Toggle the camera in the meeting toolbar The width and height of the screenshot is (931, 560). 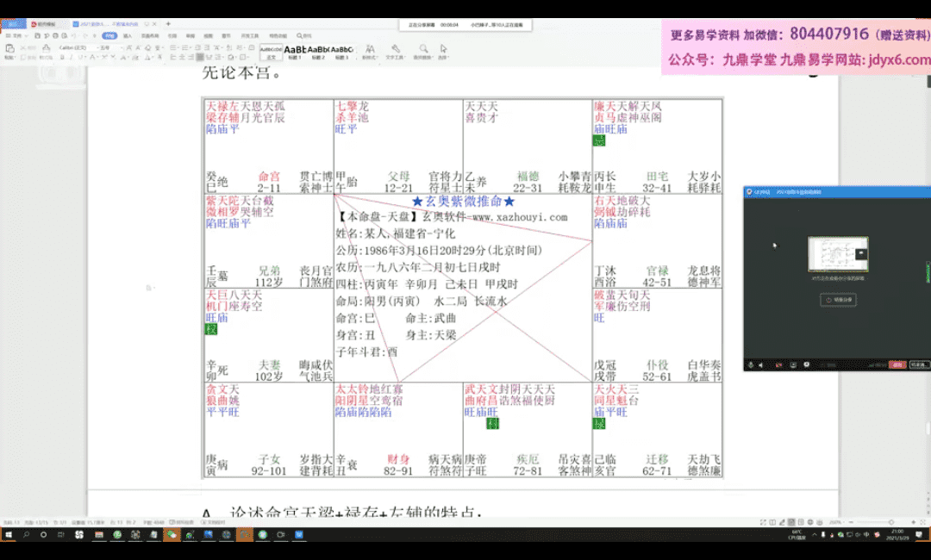pyautogui.click(x=780, y=364)
